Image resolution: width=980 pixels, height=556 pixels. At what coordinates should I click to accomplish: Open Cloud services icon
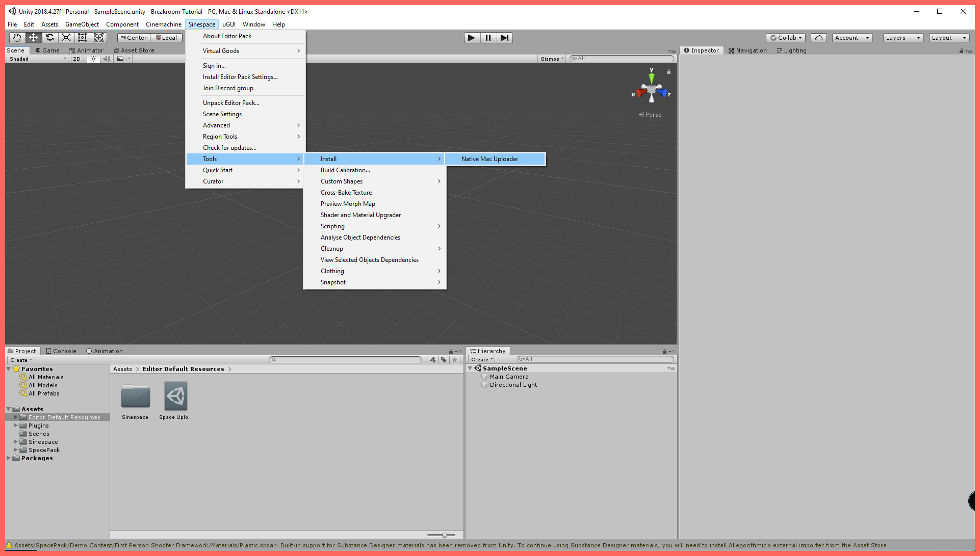point(818,38)
